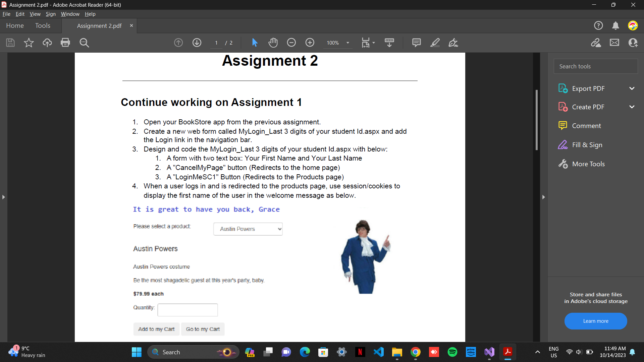Viewport: 644px width, 362px height.
Task: Click the Zoom in plus icon
Action: coord(310,43)
